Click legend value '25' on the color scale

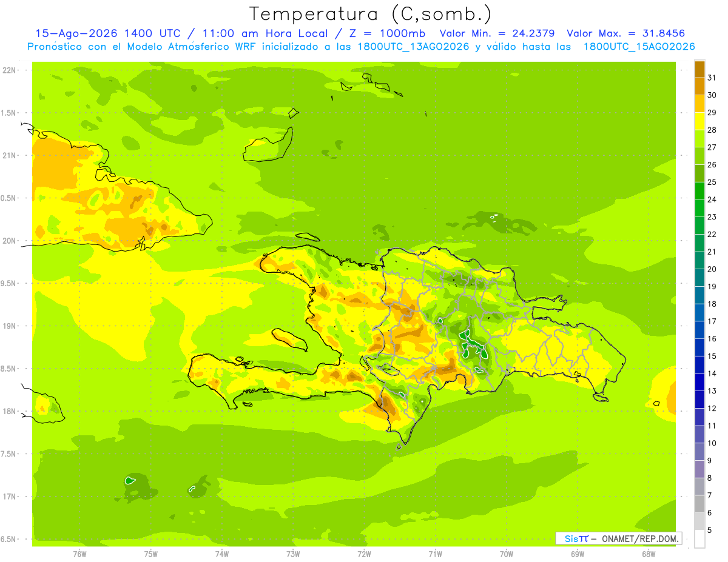coord(712,182)
